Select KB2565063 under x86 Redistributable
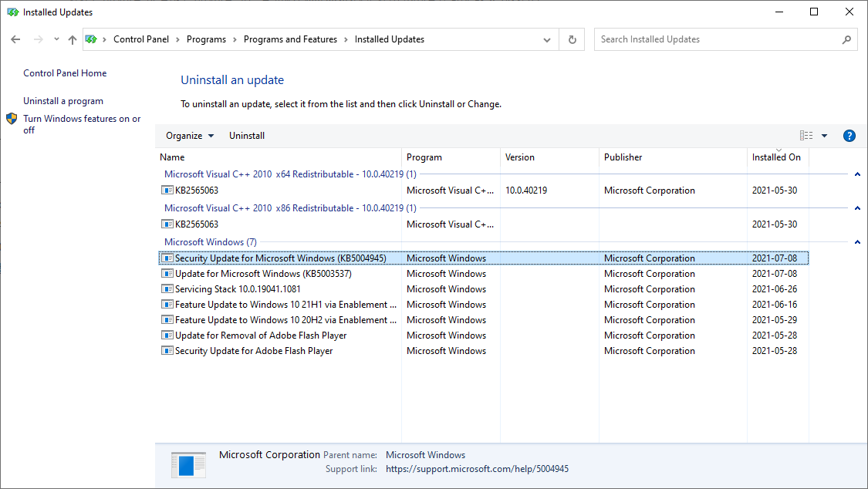The image size is (868, 489). (x=197, y=224)
